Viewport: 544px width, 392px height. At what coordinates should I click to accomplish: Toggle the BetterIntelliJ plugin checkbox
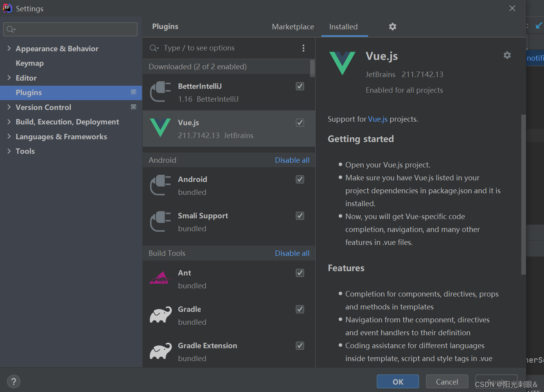(x=300, y=86)
